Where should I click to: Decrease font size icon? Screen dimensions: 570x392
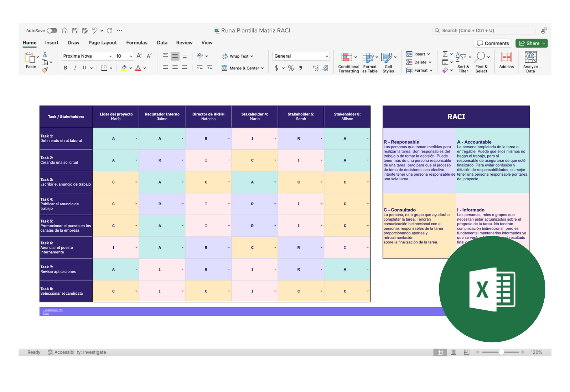pos(149,56)
